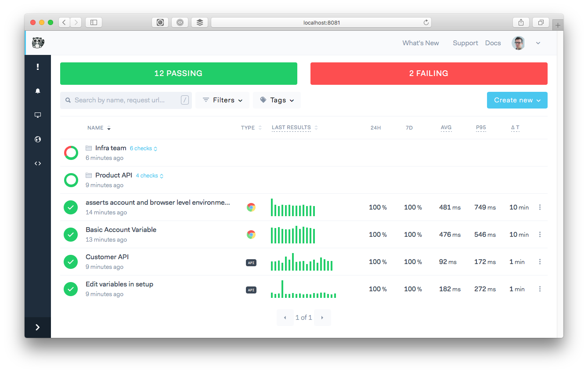Click the 2 FAILING button
Viewport: 588px width, 373px height.
coord(429,73)
